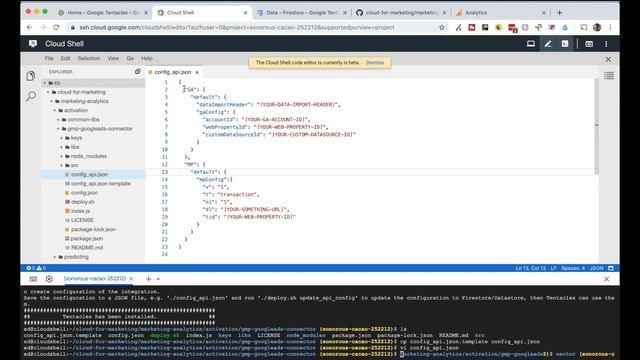Click the Cloud Shell logo icon
Screen dimensions: 640x360
[33, 44]
